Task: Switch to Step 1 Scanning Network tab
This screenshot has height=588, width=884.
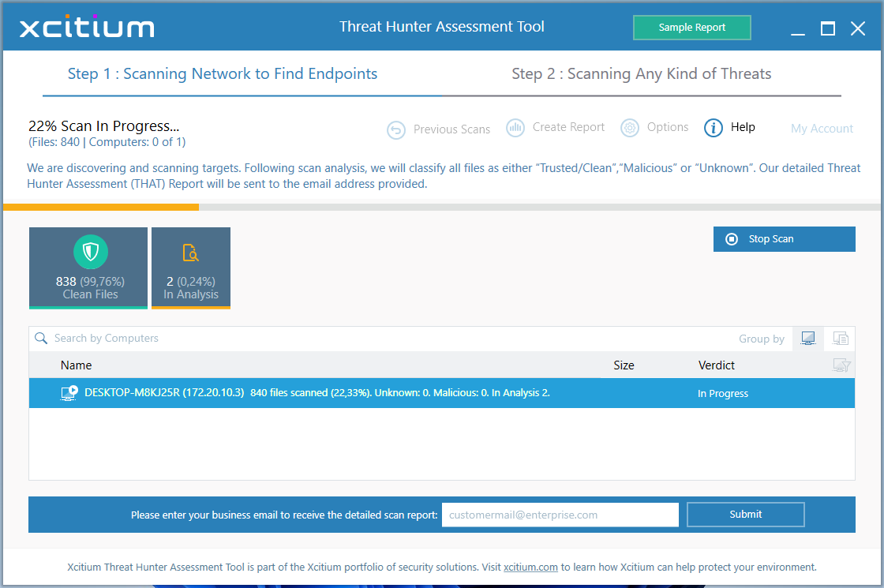Action: [222, 74]
